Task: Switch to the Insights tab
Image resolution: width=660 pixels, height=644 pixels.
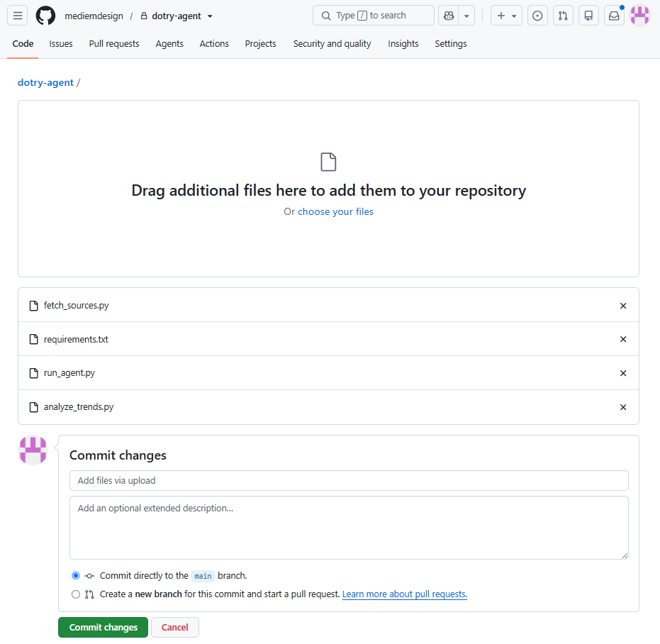Action: [403, 44]
